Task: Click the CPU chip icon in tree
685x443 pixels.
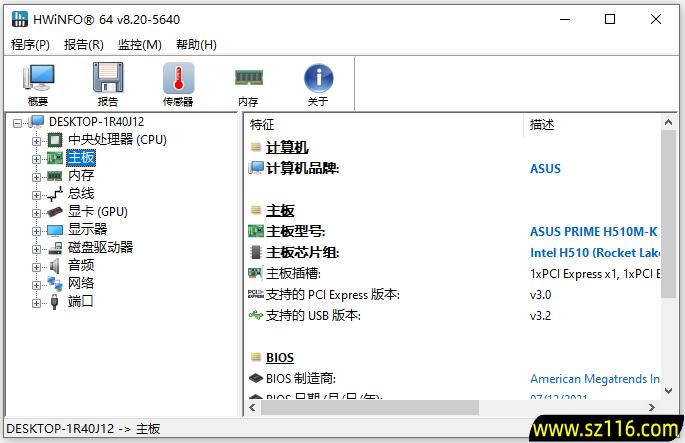Action: [x=55, y=140]
